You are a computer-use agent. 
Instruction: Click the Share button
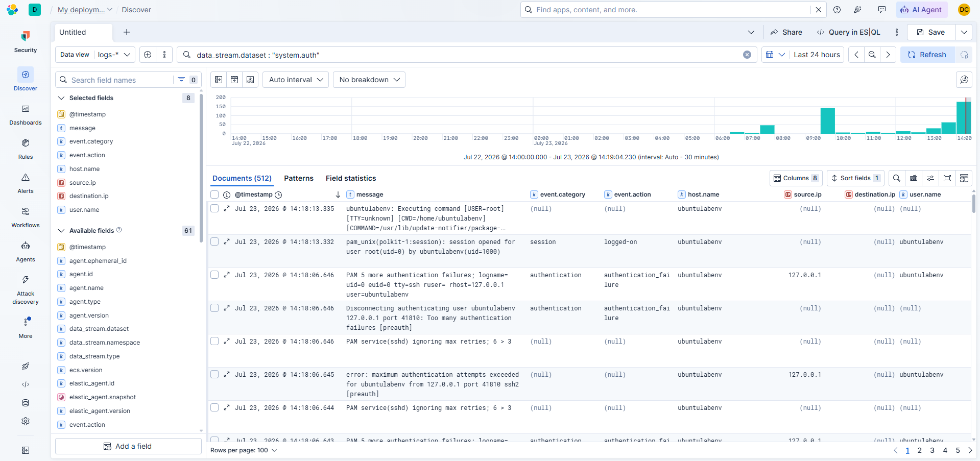(786, 32)
